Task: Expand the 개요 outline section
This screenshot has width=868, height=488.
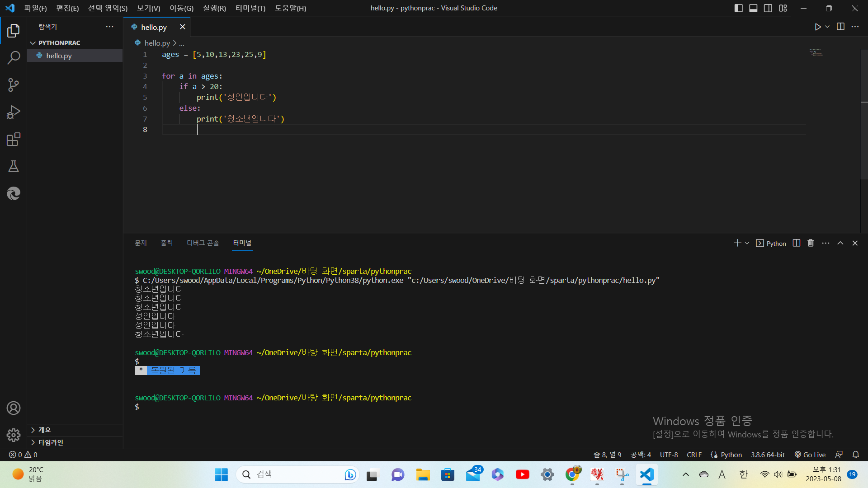Action: pos(75,430)
